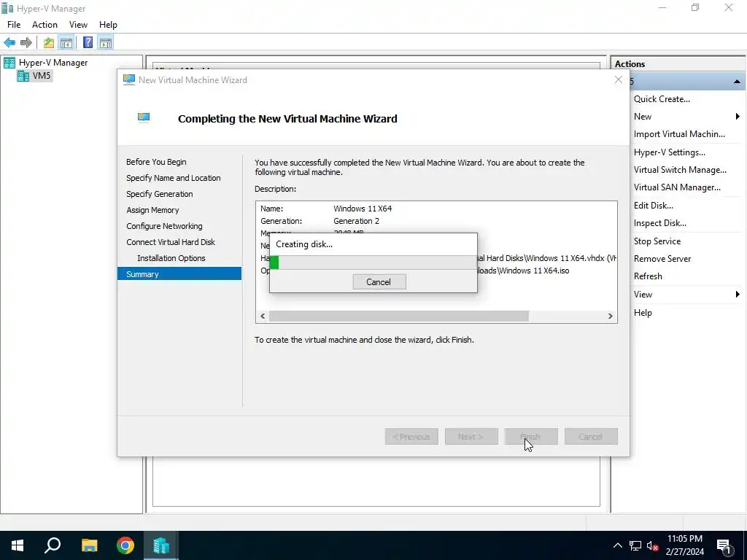This screenshot has height=560, width=747.
Task: Go to Before You Begin wizard step
Action: 156,162
